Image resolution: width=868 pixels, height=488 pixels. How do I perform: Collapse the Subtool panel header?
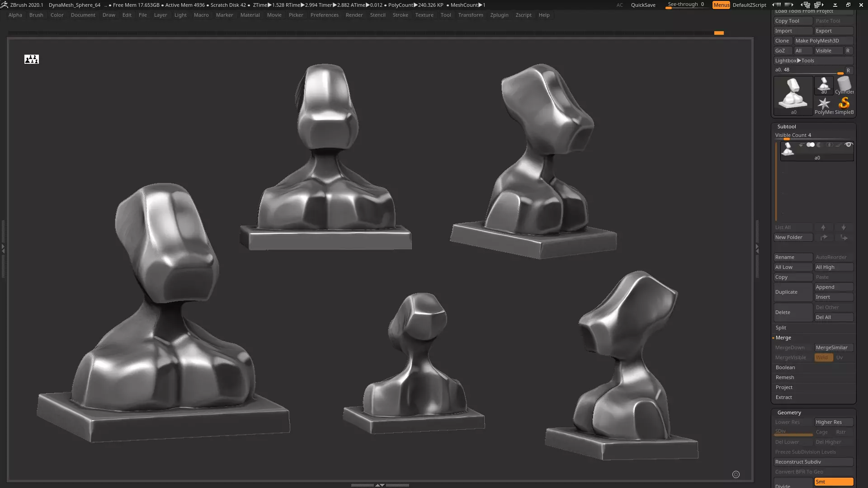click(787, 127)
